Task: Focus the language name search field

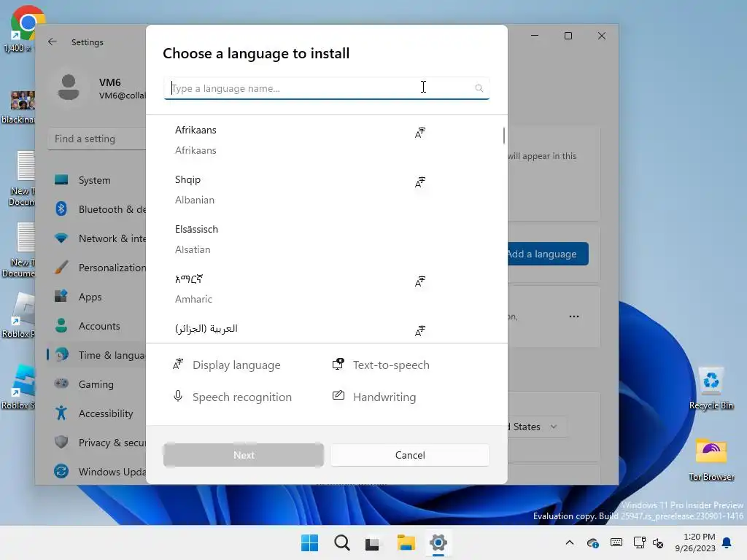Action: click(x=326, y=88)
